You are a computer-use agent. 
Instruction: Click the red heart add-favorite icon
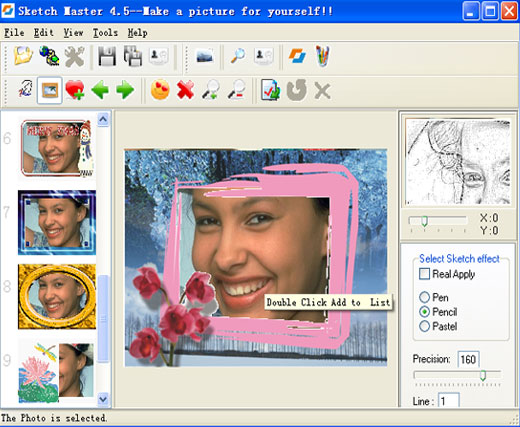[x=75, y=90]
